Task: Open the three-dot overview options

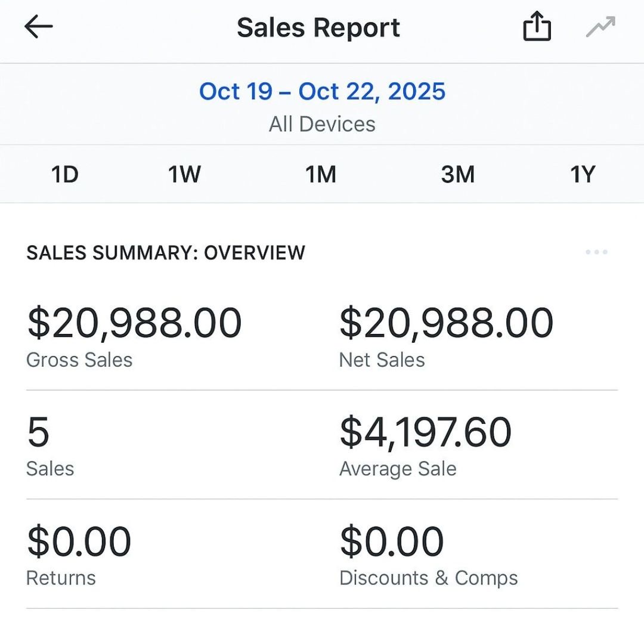Action: (x=596, y=252)
